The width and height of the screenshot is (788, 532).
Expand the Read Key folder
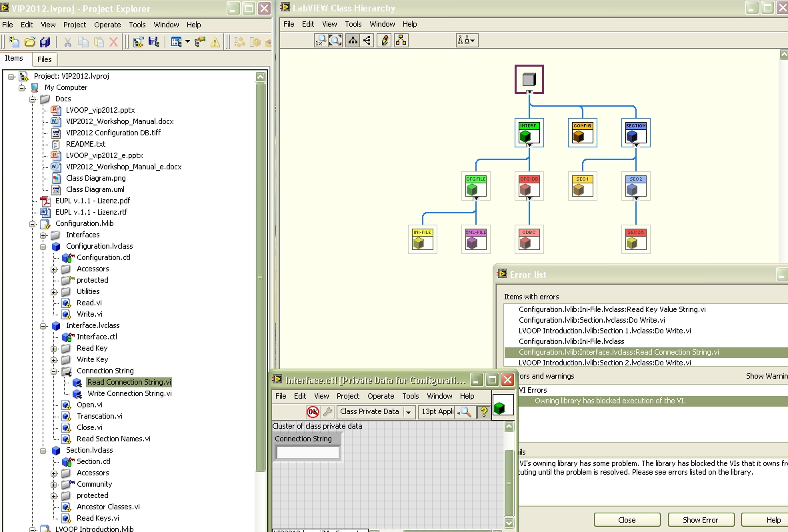pyautogui.click(x=54, y=349)
